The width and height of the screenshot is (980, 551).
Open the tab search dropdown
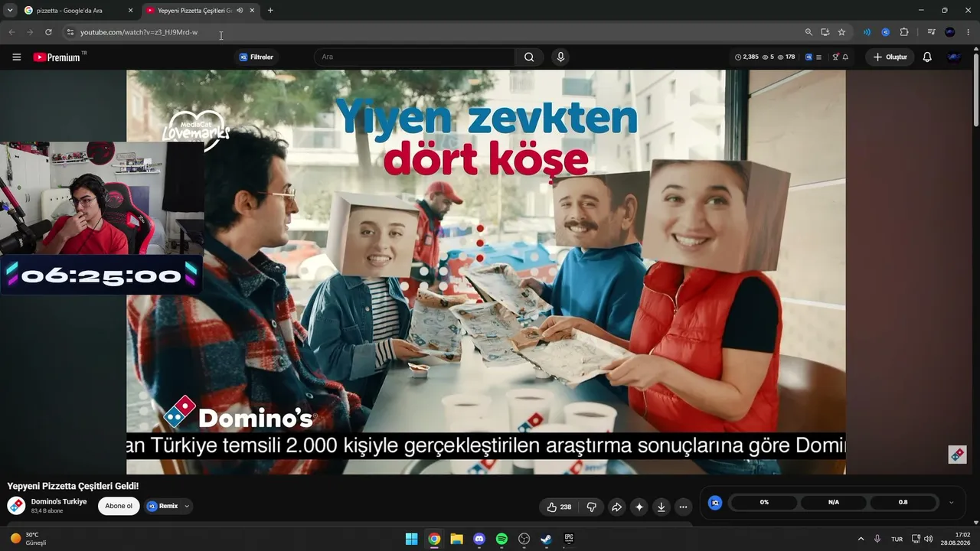tap(10, 10)
